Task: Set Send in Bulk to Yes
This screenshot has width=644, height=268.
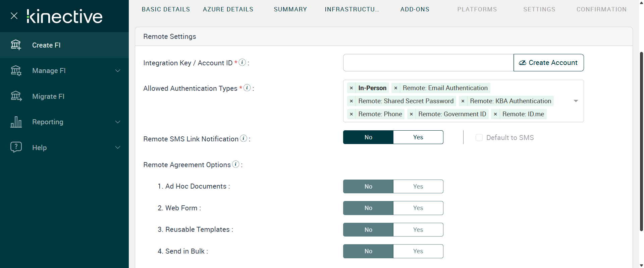Action: [x=418, y=251]
